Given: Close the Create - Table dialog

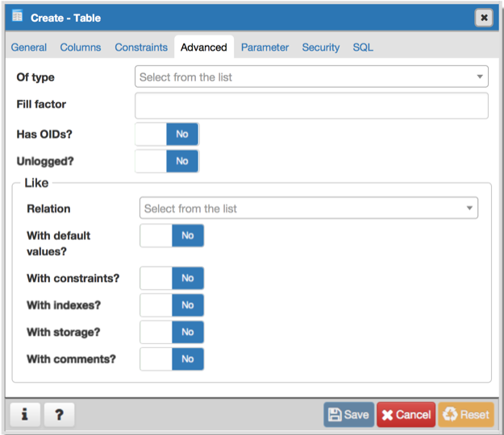Looking at the screenshot, I should 483,17.
